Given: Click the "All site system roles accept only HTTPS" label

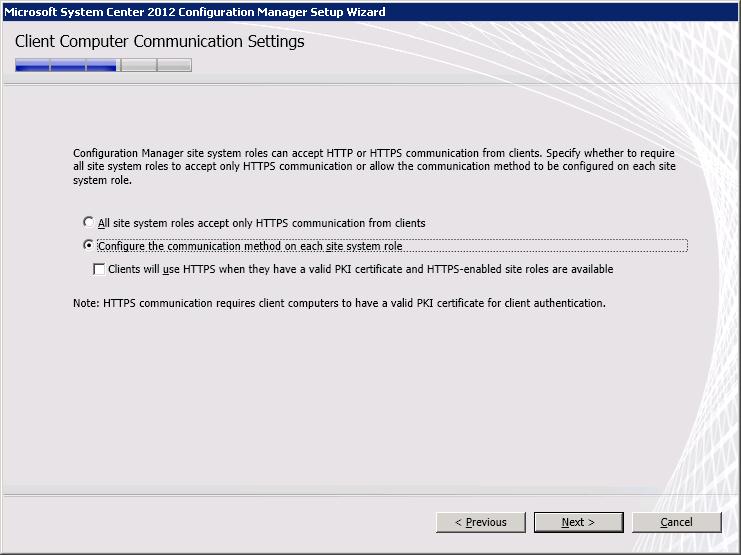Looking at the screenshot, I should tap(262, 223).
